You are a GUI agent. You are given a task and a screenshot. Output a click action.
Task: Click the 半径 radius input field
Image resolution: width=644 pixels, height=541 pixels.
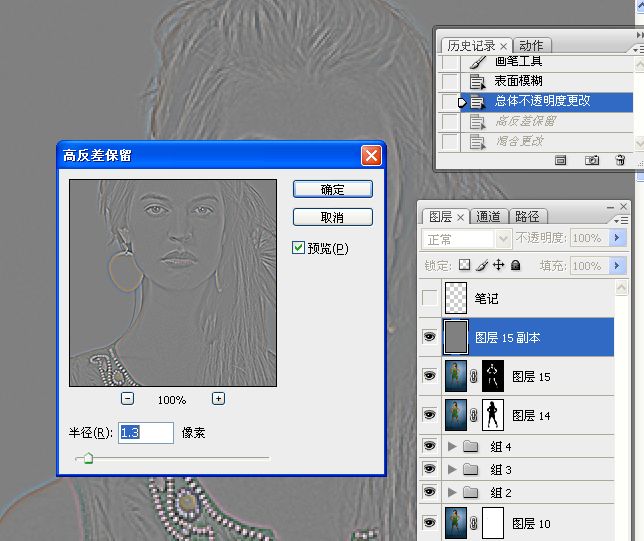pos(146,433)
